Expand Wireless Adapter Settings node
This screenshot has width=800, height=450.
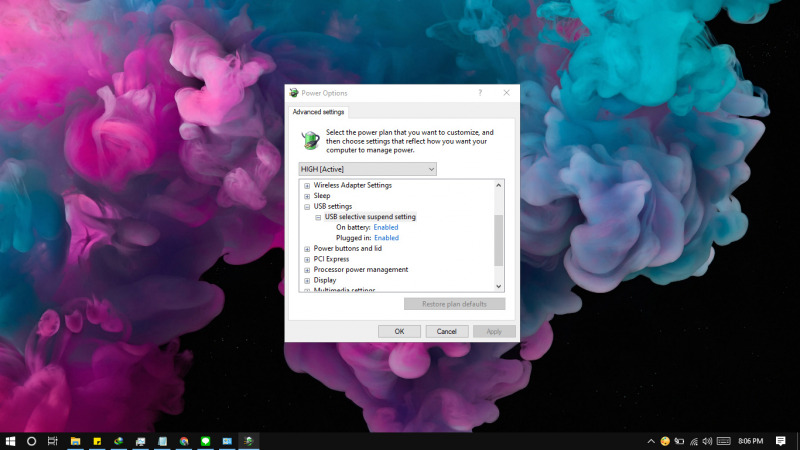click(307, 186)
